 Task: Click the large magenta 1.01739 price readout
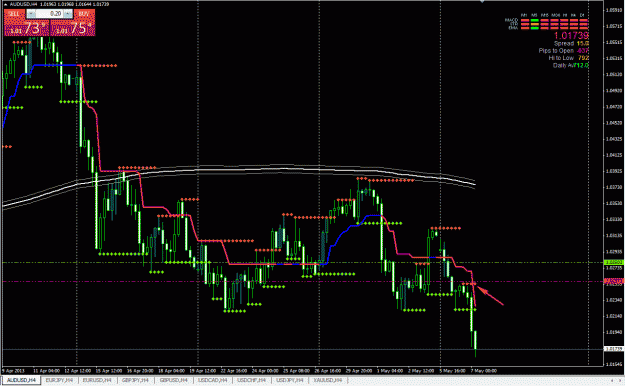[x=571, y=36]
